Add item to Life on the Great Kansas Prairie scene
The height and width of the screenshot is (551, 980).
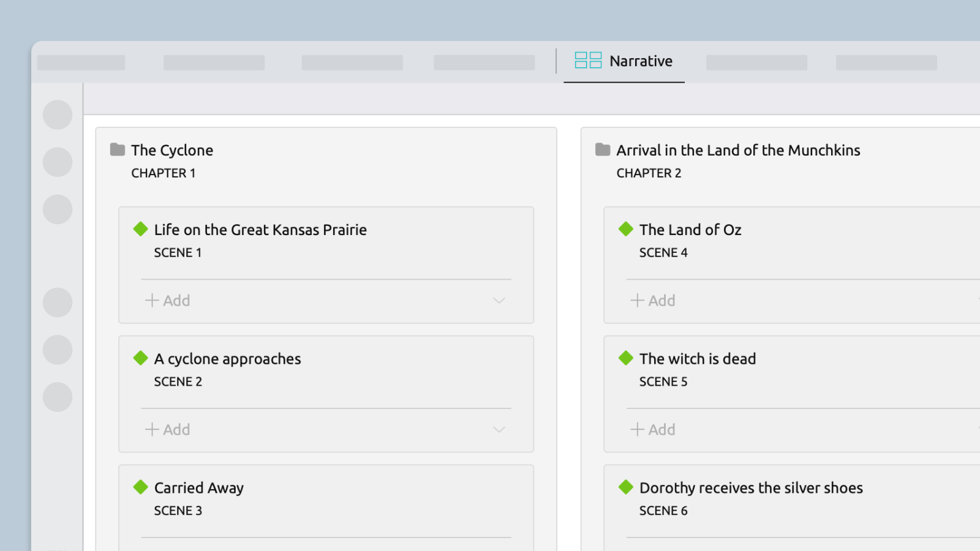coord(168,301)
